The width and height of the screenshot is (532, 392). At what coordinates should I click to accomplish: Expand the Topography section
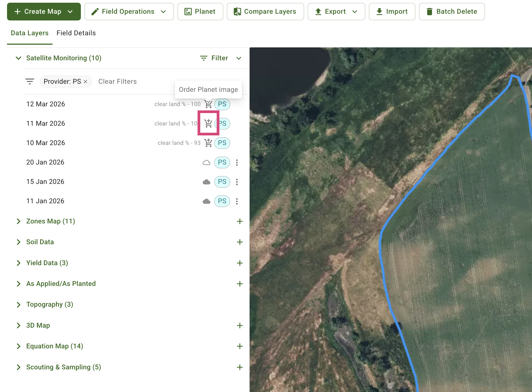pos(18,304)
